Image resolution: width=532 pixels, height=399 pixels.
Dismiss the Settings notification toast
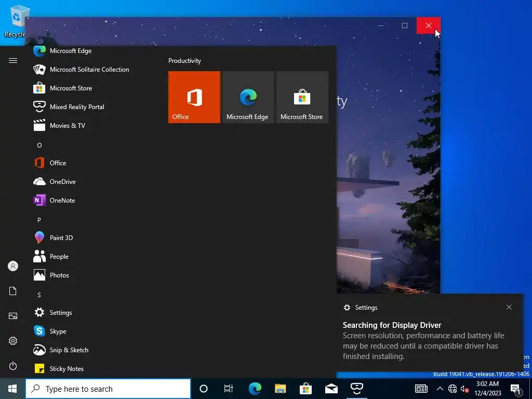[x=509, y=307]
